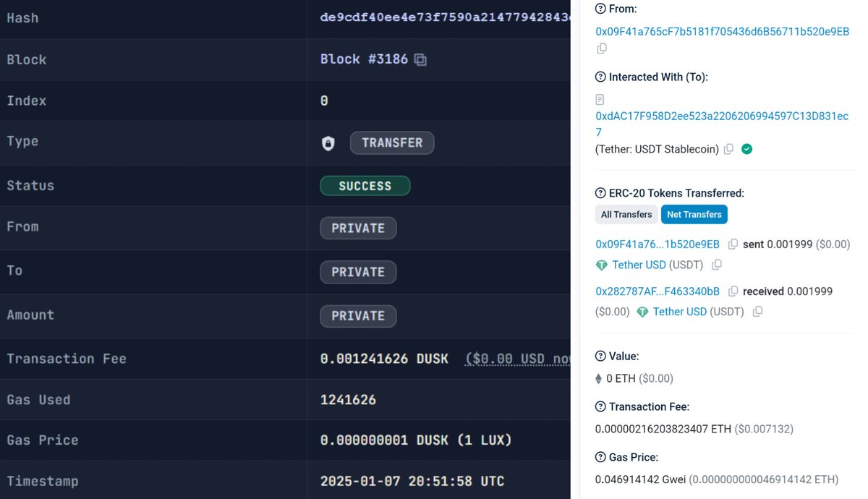Click the PRIVATE badge in From row
Viewport: 868px width, 499px height.
tap(358, 228)
